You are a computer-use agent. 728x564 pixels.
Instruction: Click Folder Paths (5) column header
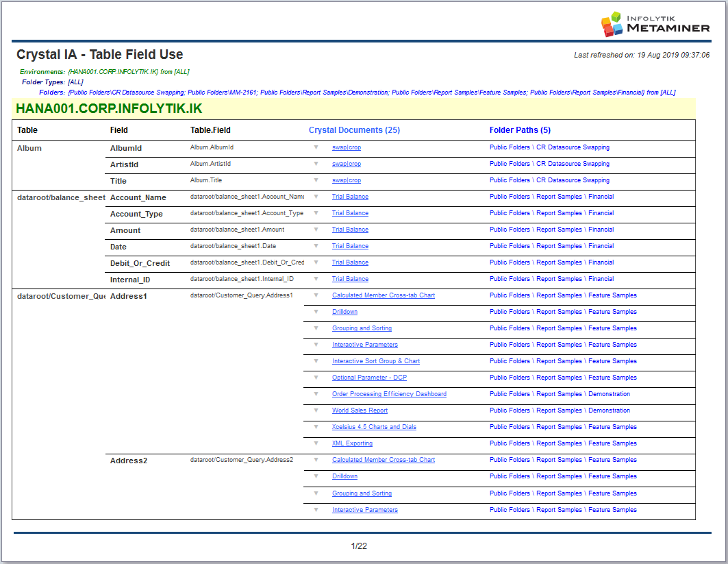click(x=520, y=130)
